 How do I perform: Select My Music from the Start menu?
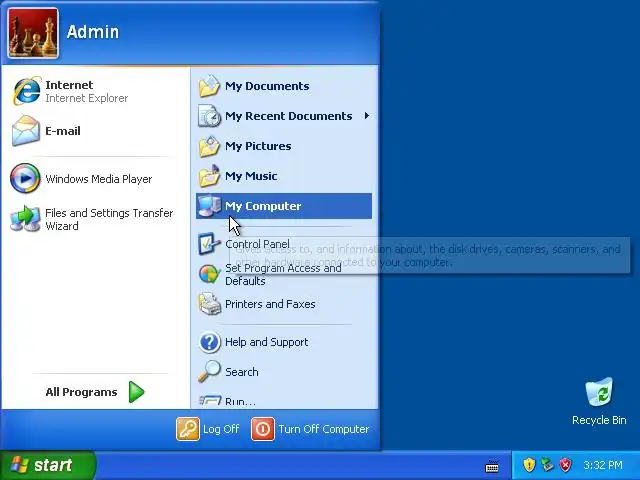tap(284, 176)
